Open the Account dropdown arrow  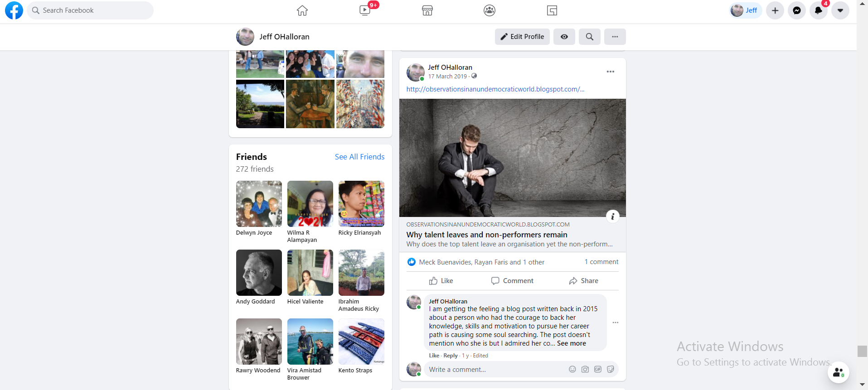point(840,10)
